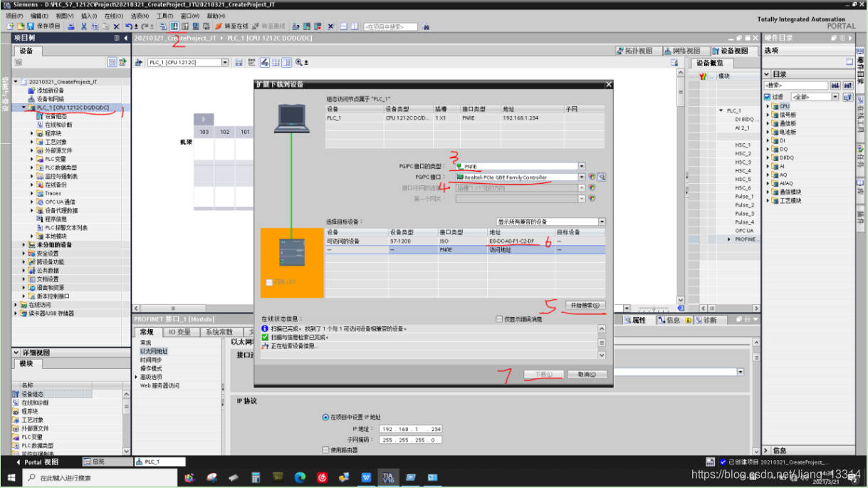The width and height of the screenshot is (868, 488).
Task: Click the Cancel button in dialog
Action: click(588, 374)
